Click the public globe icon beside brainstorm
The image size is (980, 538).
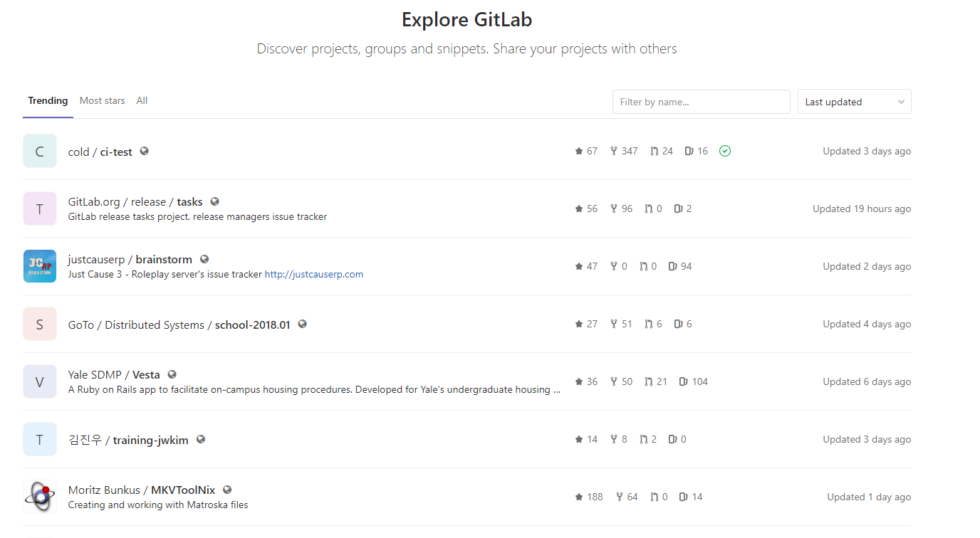[204, 259]
